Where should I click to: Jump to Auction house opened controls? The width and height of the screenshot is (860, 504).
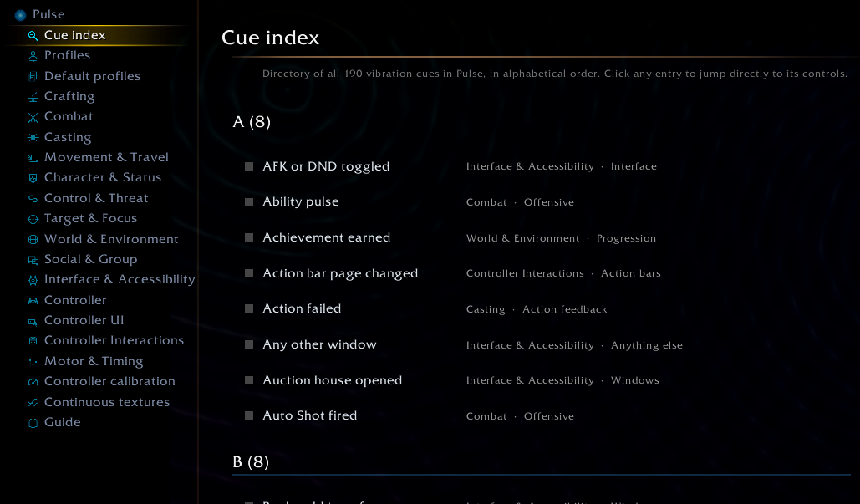(333, 380)
